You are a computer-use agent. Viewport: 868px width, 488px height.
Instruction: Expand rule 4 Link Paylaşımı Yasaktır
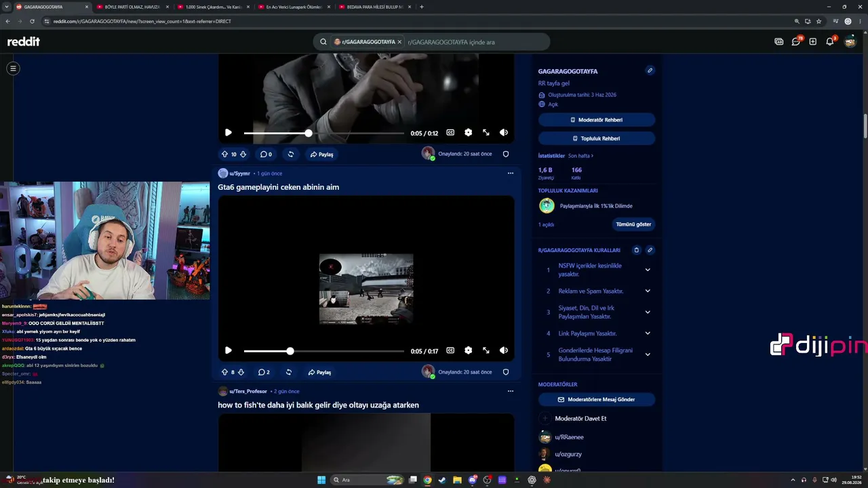tap(648, 333)
